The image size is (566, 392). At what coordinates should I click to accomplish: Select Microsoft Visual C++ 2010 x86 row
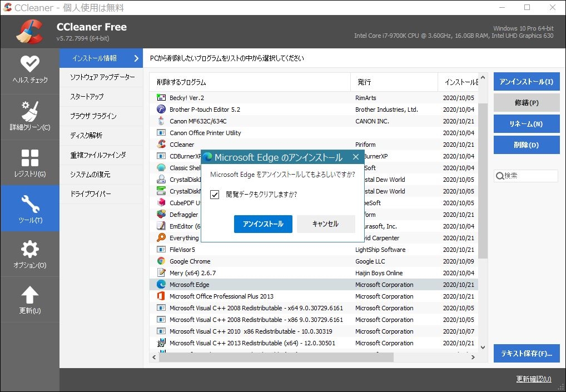(x=314, y=331)
